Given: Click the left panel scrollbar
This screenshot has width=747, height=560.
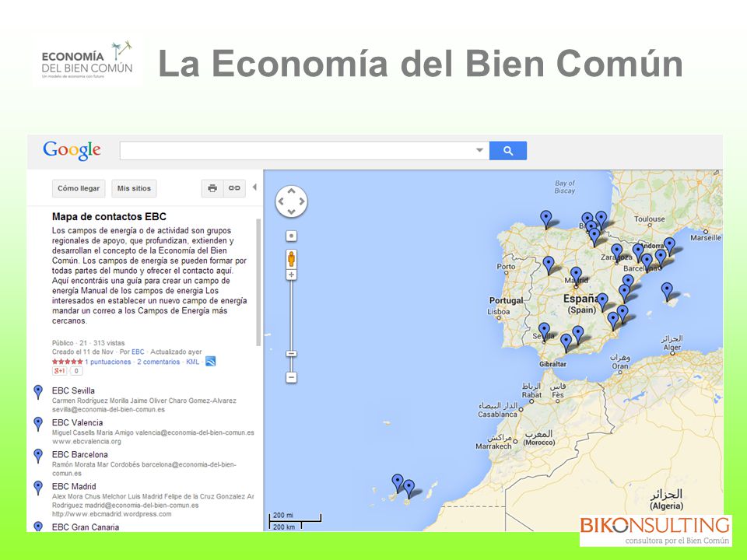Looking at the screenshot, I should tap(258, 282).
